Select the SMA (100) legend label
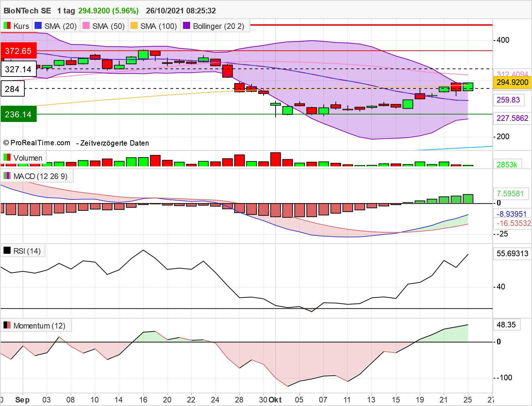The image size is (532, 406). 159,26
